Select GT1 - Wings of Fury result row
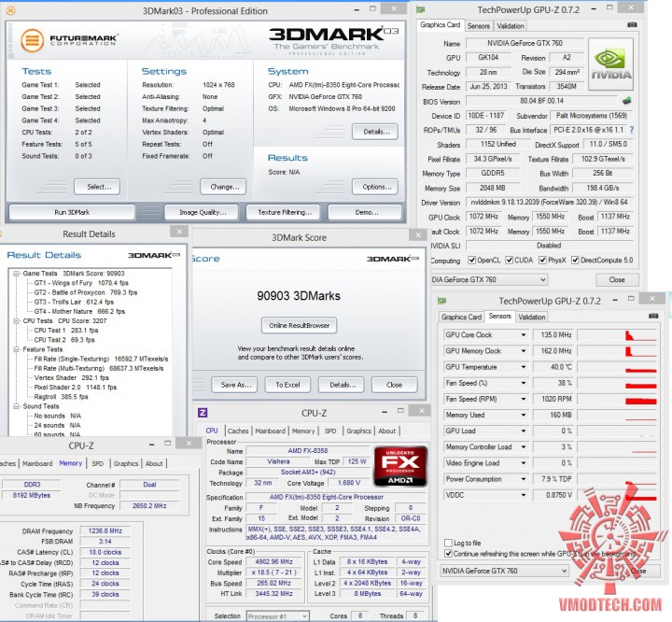 pyautogui.click(x=81, y=283)
